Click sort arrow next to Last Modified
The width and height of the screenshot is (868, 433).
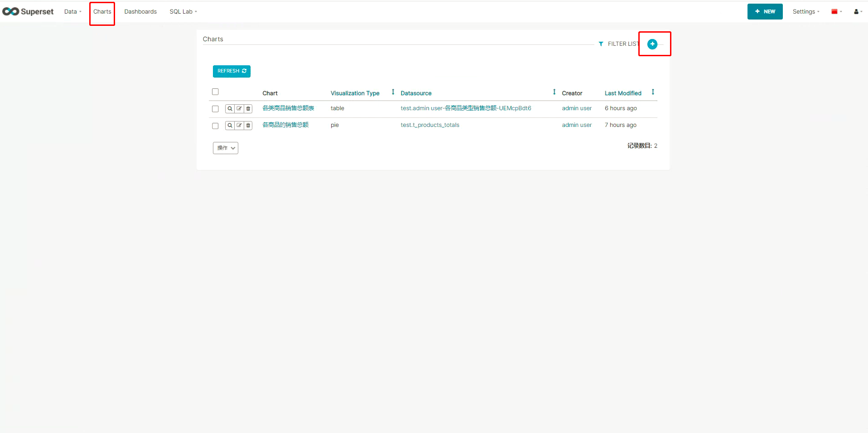coord(653,92)
